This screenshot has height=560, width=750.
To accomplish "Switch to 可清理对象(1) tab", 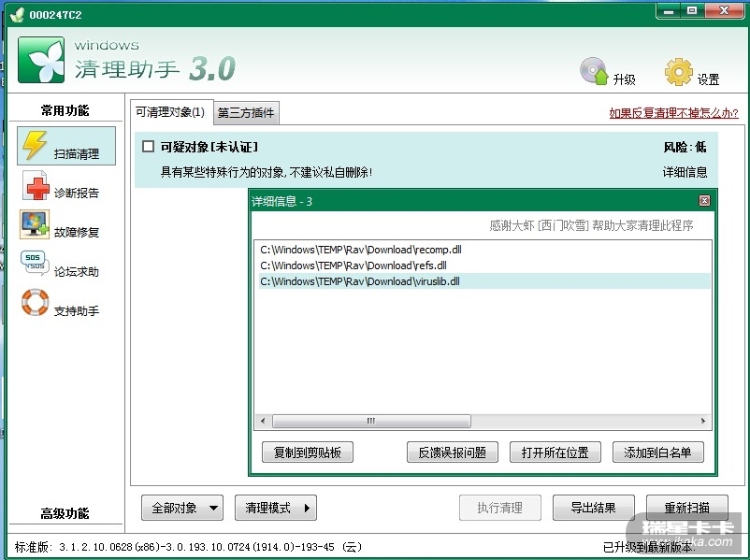I will point(170,112).
